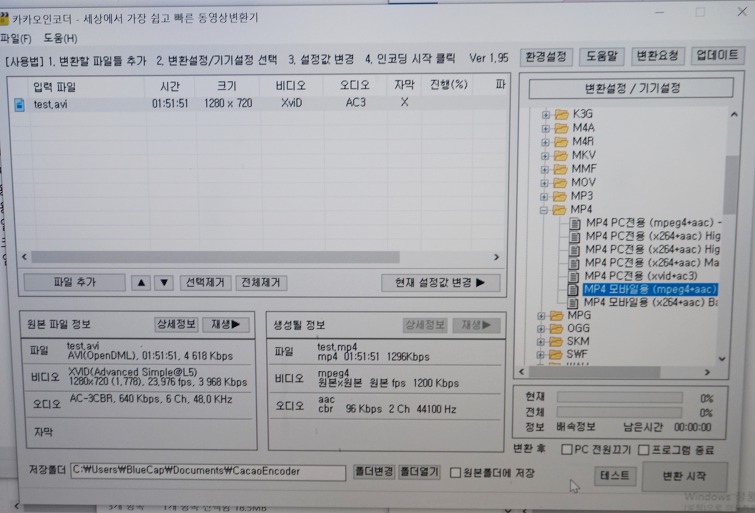This screenshot has width=755, height=513.
Task: Toggle 원본폴더에 저장 checkbox
Action: [455, 473]
